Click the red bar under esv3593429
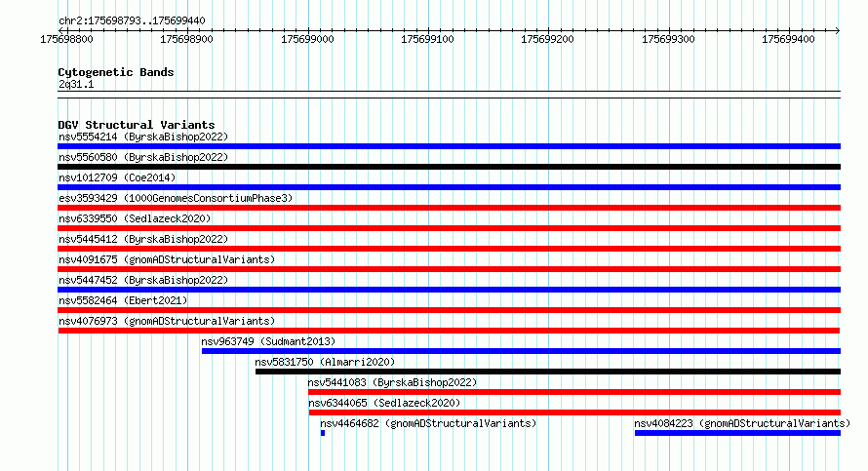The width and height of the screenshot is (868, 471). pyautogui.click(x=449, y=208)
